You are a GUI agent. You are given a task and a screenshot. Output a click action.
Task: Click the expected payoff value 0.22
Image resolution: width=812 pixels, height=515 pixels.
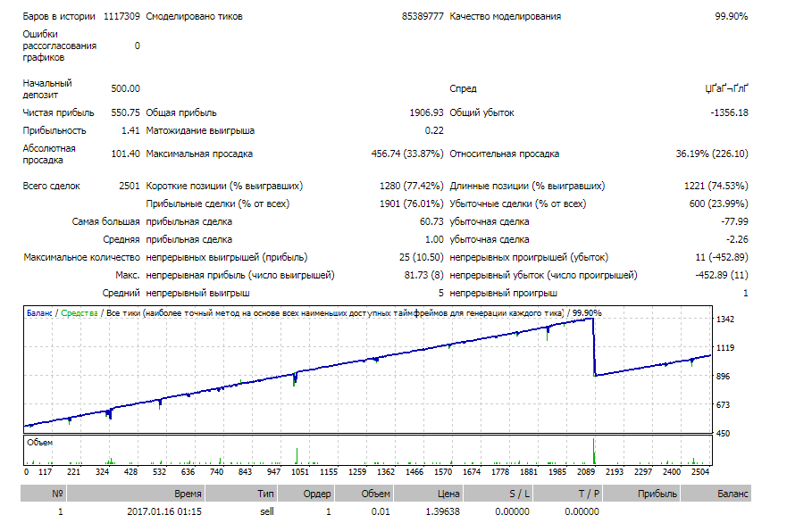434,130
